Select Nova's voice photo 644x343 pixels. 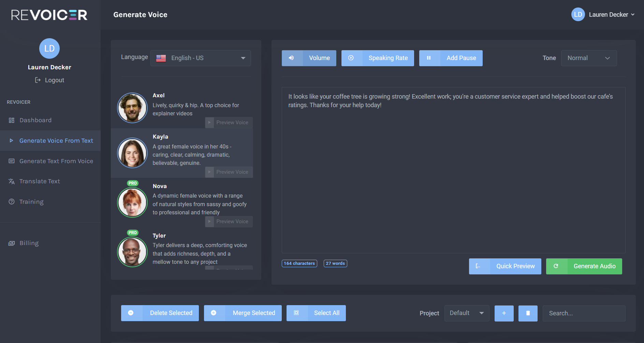pos(132,202)
